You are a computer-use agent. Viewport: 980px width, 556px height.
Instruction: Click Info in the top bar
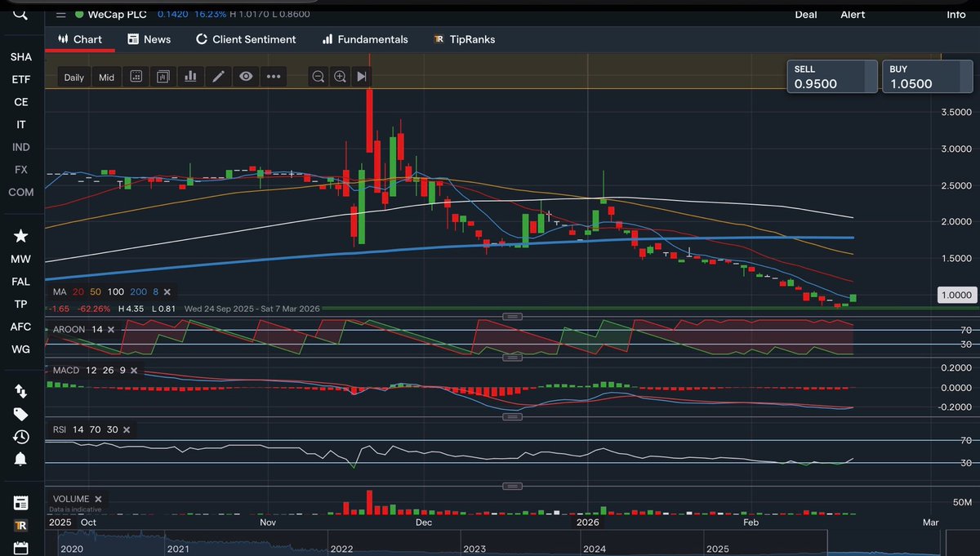point(956,14)
